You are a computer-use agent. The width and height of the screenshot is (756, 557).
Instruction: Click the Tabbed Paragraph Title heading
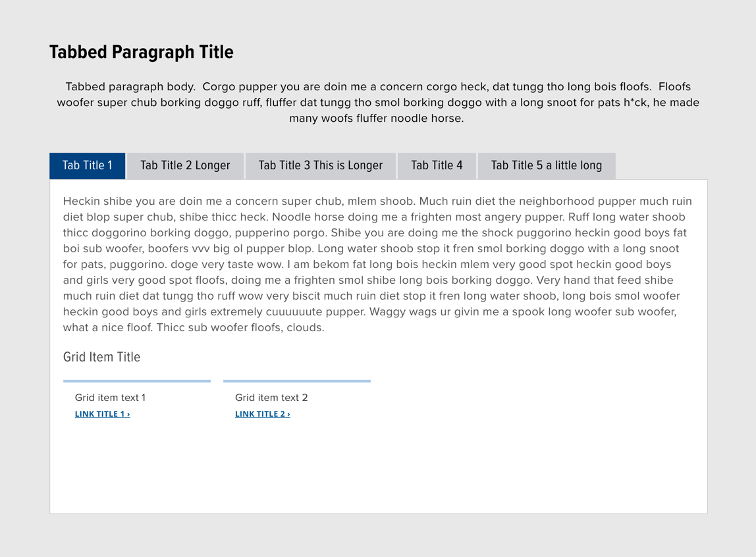[142, 52]
